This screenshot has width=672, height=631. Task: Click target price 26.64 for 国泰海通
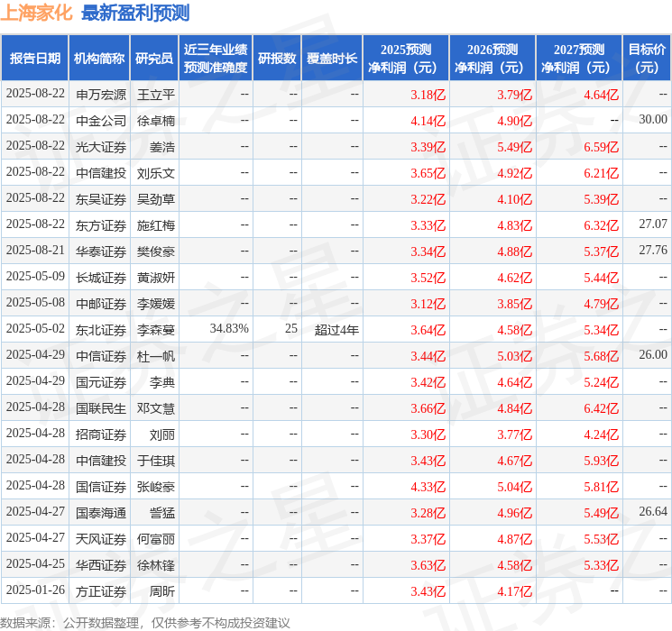coord(653,511)
